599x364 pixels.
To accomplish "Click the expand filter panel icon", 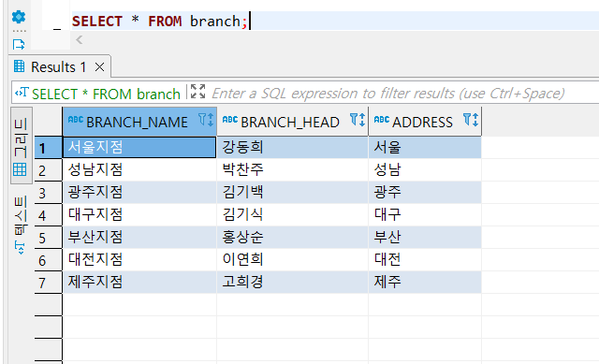I will pos(197,92).
